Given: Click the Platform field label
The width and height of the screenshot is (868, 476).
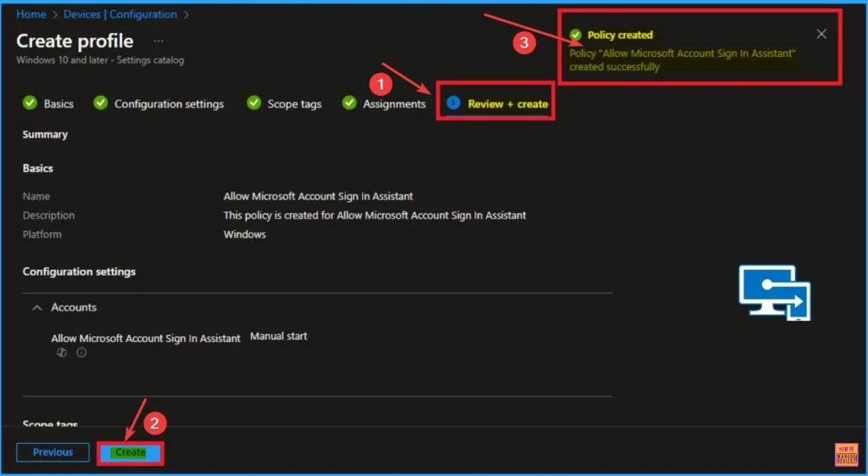Looking at the screenshot, I should click(x=42, y=234).
